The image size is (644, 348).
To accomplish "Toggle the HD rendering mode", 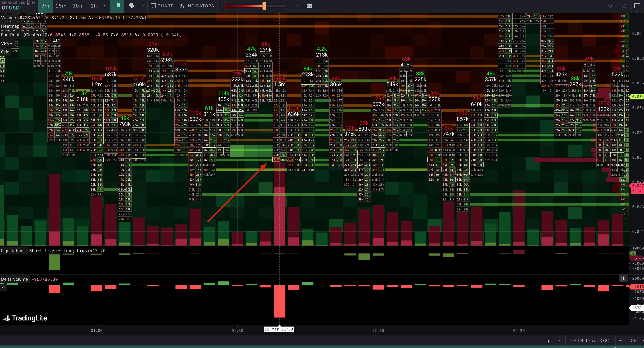I will [309, 6].
